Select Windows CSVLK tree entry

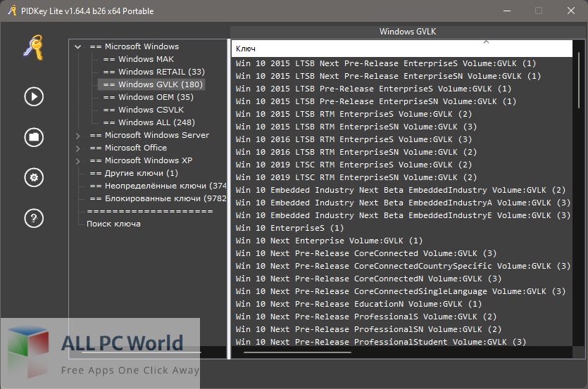click(143, 110)
